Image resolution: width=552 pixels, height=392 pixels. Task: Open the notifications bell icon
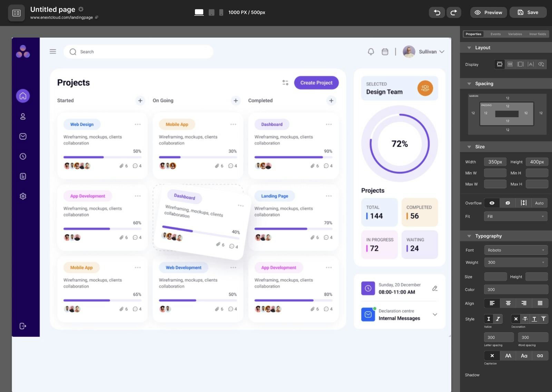[x=371, y=51]
